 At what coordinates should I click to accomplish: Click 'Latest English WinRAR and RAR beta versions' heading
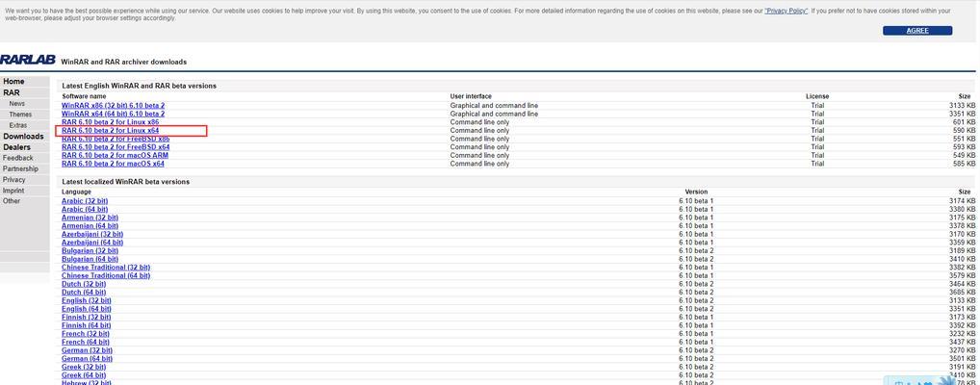tap(139, 86)
